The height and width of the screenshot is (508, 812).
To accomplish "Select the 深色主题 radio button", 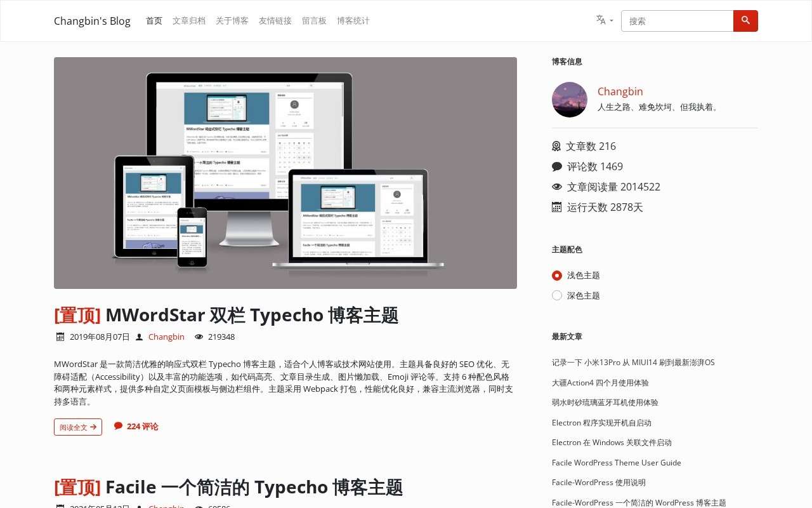I will tap(557, 295).
